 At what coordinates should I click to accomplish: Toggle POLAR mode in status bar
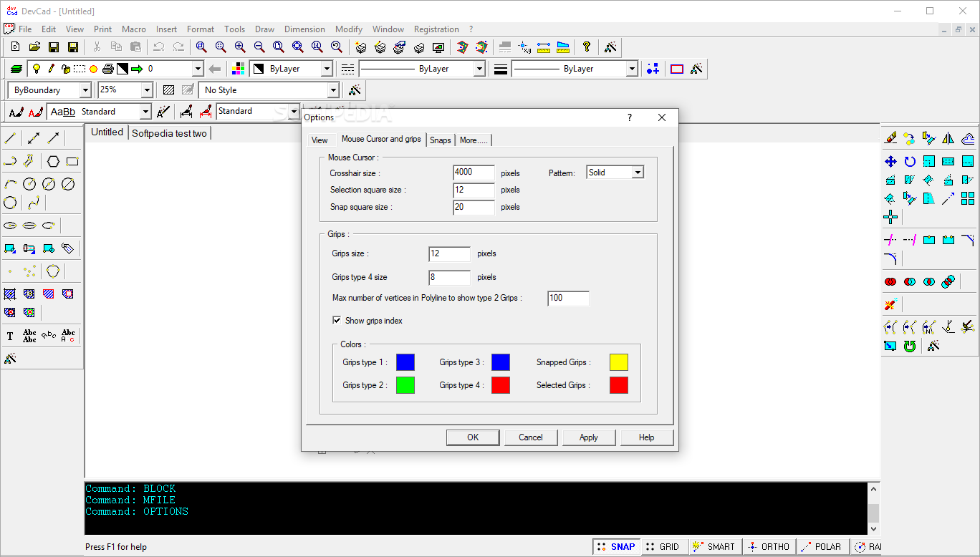(822, 546)
